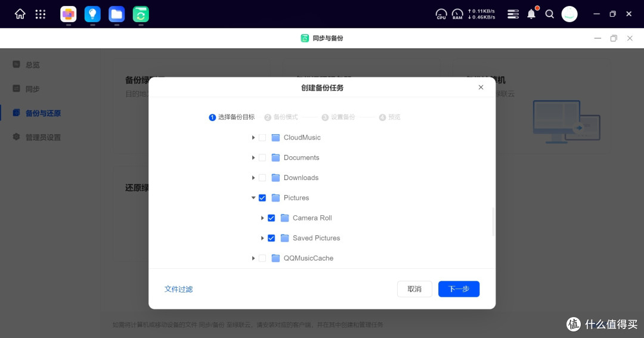Expand the CloudMusic folder tree arrow
This screenshot has height=338, width=644.
(x=253, y=138)
